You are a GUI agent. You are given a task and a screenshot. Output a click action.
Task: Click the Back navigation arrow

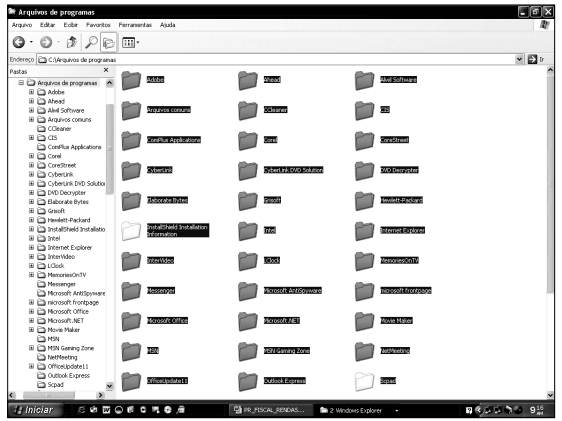19,42
